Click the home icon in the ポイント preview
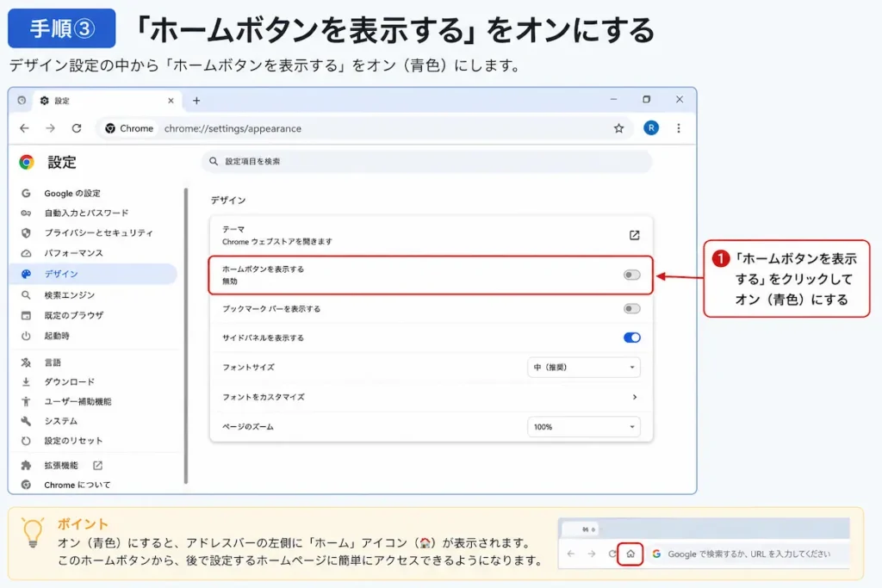This screenshot has width=882, height=588. pyautogui.click(x=630, y=554)
